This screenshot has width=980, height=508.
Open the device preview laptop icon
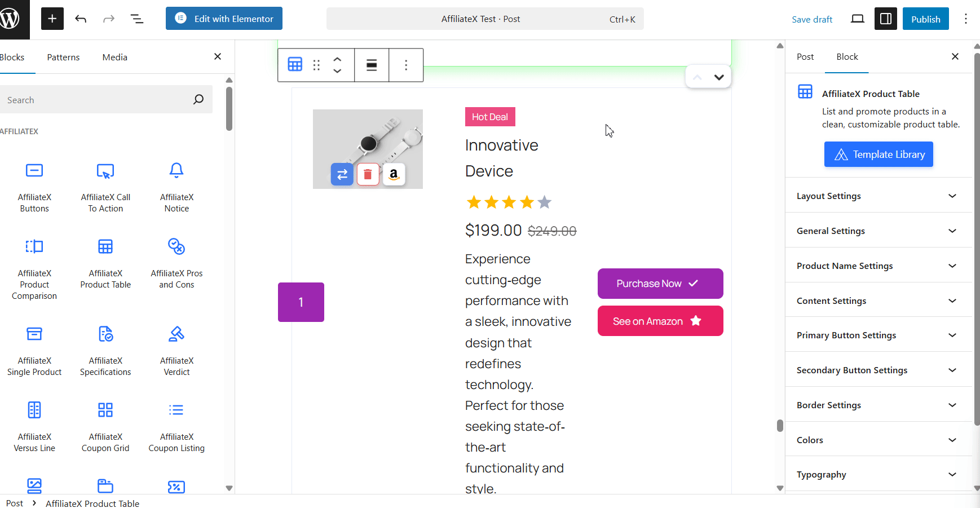[x=858, y=19]
